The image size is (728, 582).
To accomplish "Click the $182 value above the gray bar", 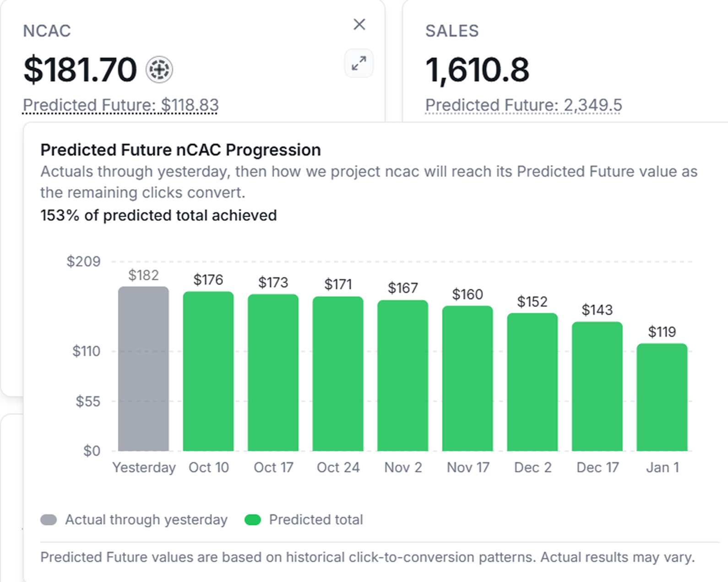I will click(143, 275).
